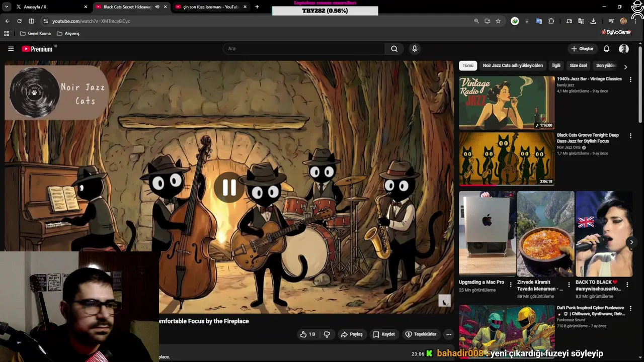Open the Chrome three-dot menu

[636, 21]
